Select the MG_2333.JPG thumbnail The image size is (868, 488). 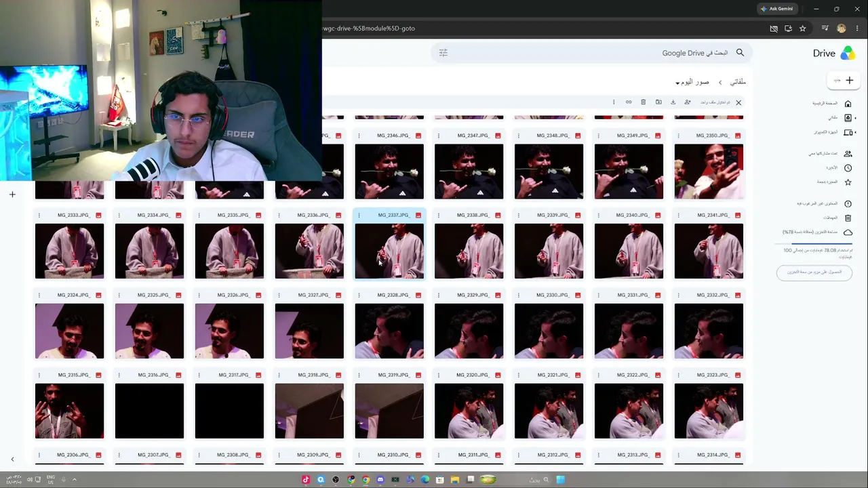coord(69,251)
